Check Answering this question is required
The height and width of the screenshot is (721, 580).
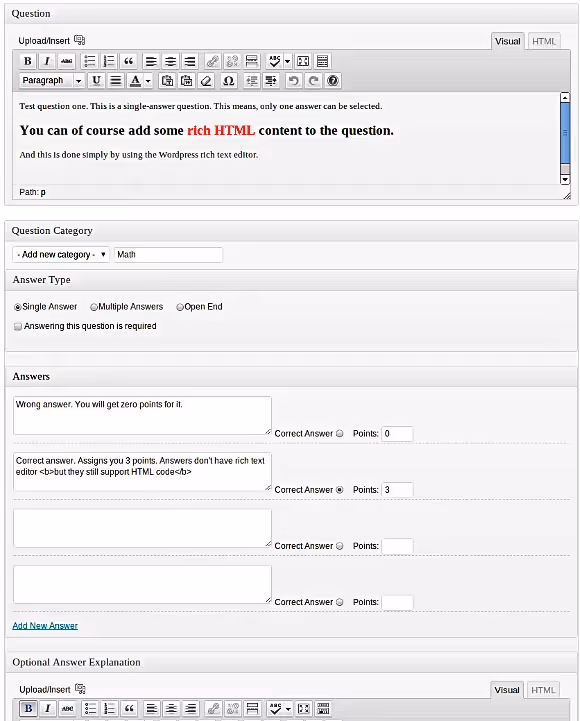[18, 326]
